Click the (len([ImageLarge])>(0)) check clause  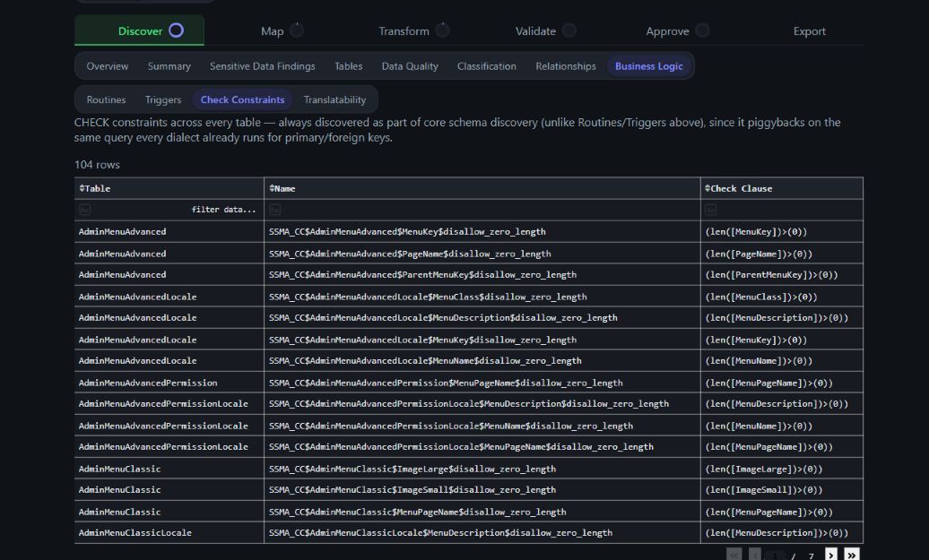pos(764,469)
